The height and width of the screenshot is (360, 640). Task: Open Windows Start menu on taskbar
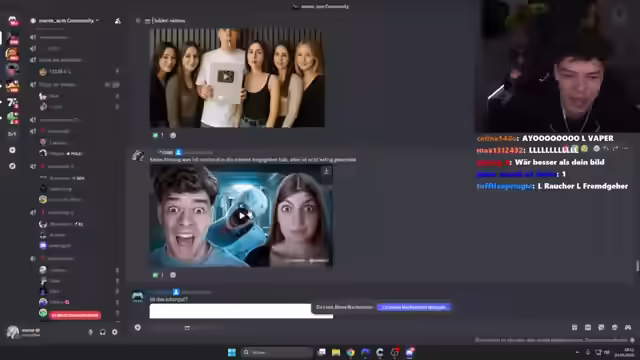pyautogui.click(x=232, y=352)
